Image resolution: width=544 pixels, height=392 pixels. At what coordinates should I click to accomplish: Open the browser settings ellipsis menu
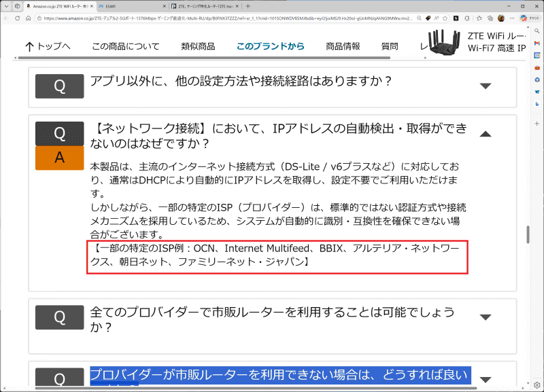[x=512, y=18]
